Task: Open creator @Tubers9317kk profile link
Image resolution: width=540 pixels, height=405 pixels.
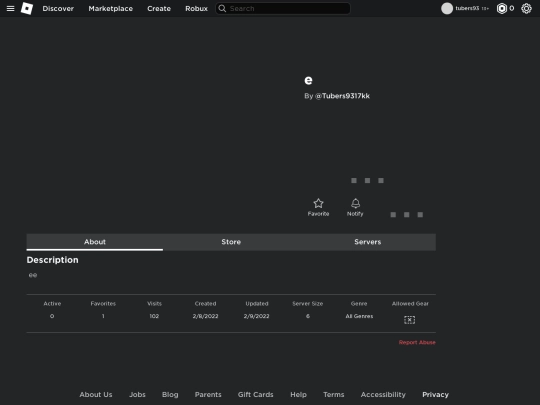Action: click(x=342, y=96)
